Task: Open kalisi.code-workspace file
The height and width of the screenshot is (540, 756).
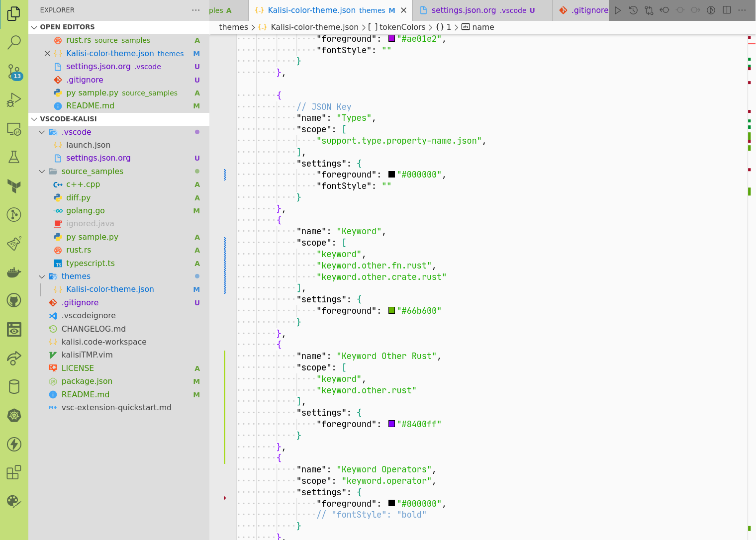Action: click(119, 342)
